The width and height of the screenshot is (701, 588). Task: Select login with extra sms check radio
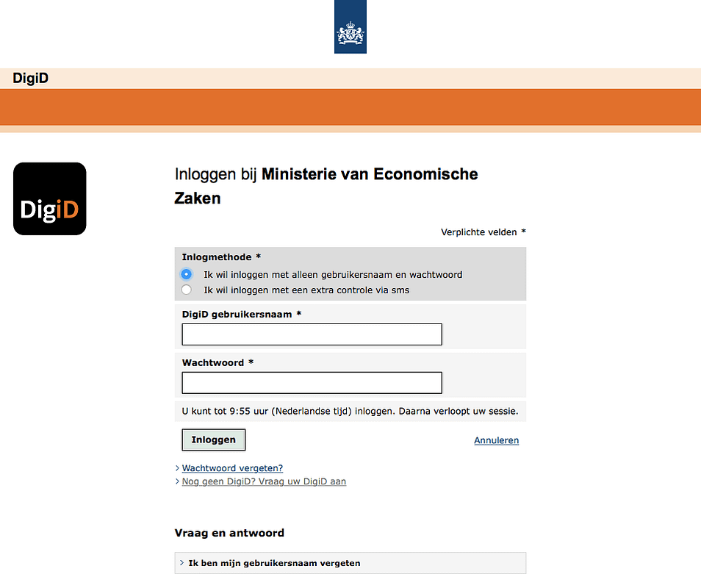click(187, 290)
